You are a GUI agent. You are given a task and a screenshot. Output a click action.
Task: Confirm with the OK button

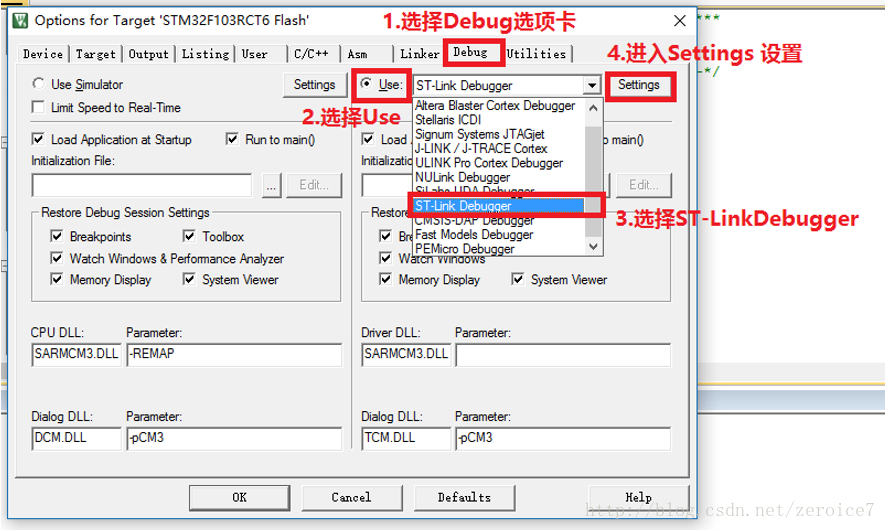coord(240,498)
